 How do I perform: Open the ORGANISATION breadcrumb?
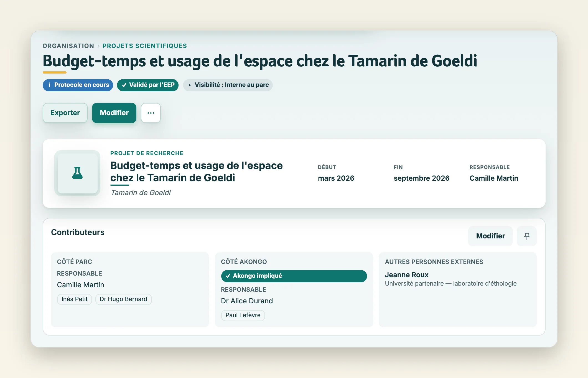68,46
